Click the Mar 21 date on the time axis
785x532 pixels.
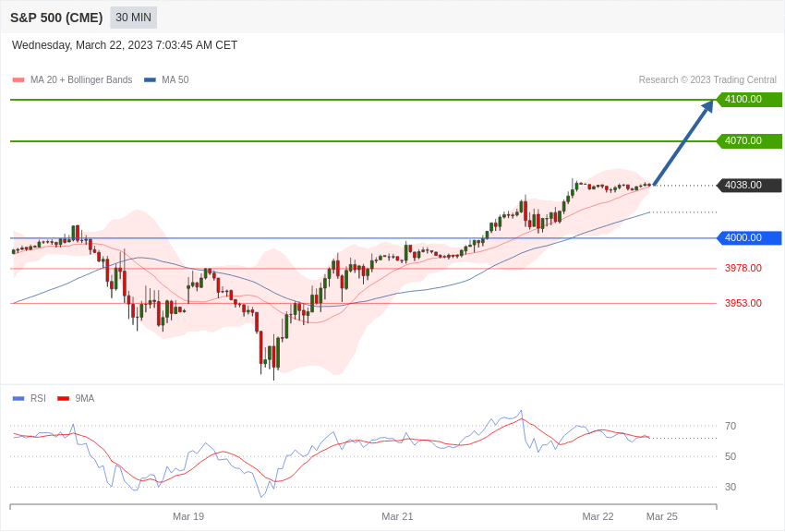397,516
